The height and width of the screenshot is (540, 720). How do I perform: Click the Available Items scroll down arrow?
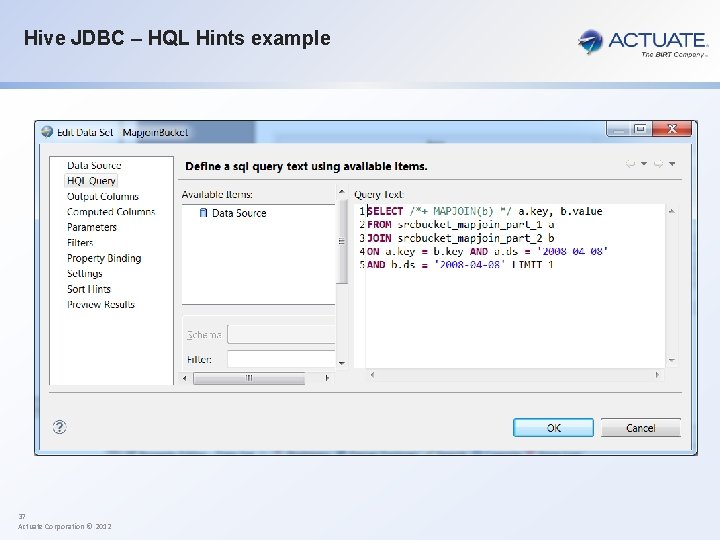point(342,363)
